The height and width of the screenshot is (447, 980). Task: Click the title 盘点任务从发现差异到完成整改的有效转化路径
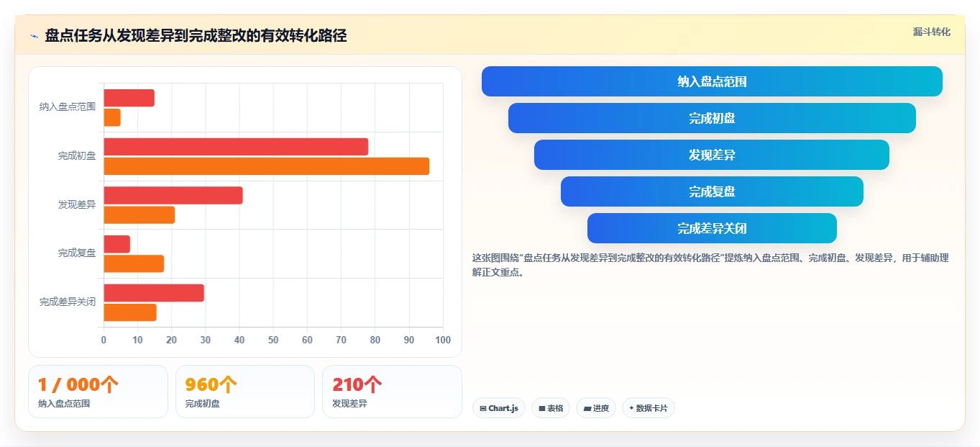tap(196, 36)
